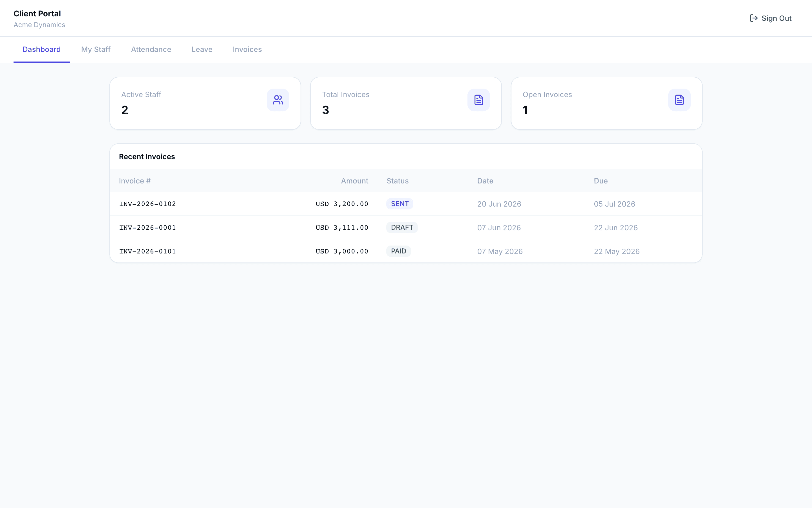Click the date 07 Jun 2026

[x=499, y=227]
